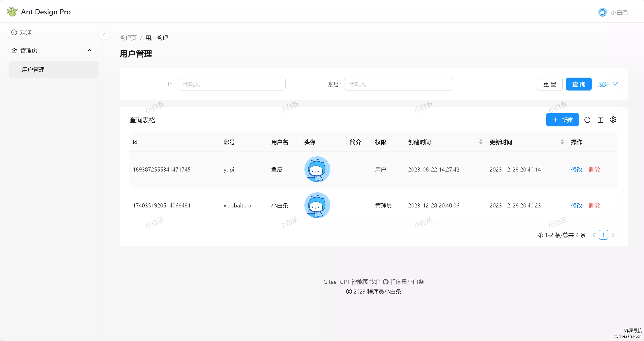
Task: Click 删除 for user xiaobaitiao
Action: tap(594, 205)
